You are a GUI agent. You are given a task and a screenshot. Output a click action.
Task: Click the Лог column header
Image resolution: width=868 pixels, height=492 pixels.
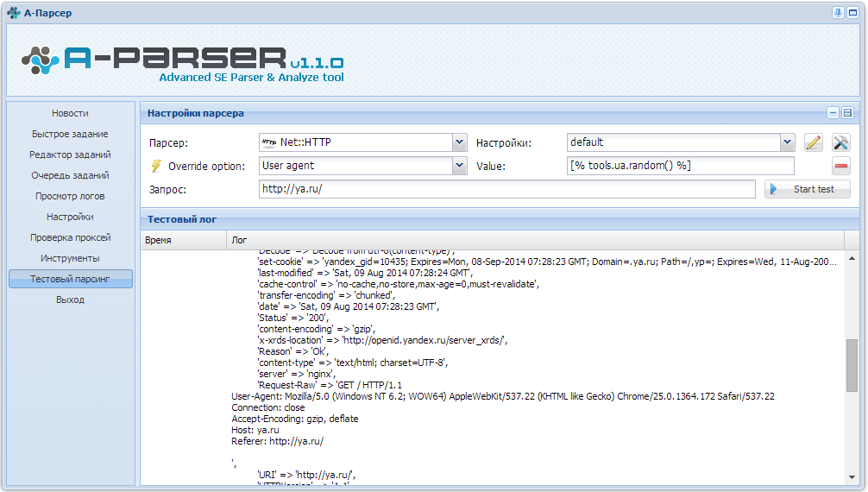click(535, 240)
